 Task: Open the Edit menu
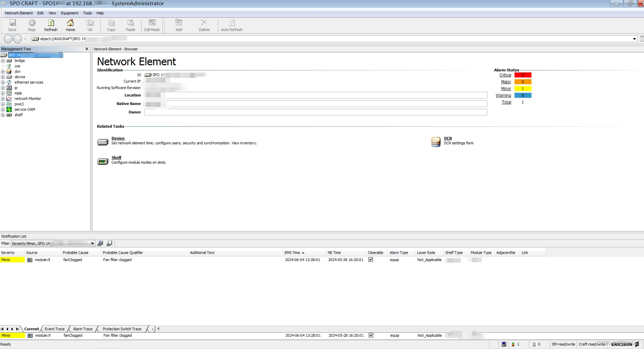coord(41,13)
